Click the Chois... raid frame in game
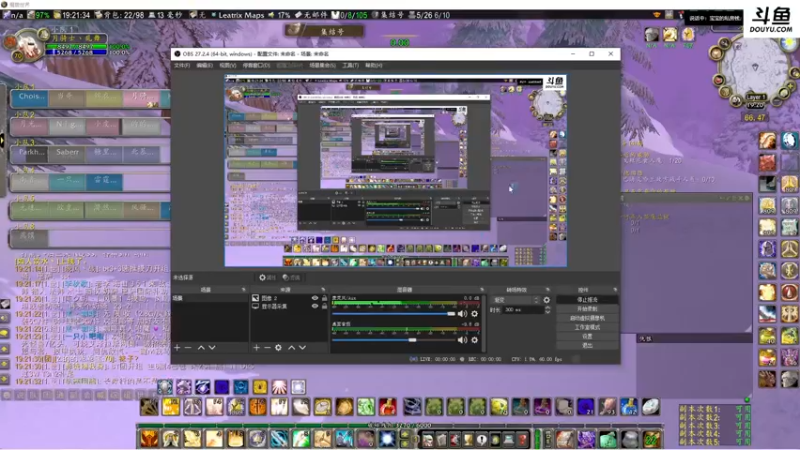Viewport: 800px width, 450px height. [x=30, y=97]
